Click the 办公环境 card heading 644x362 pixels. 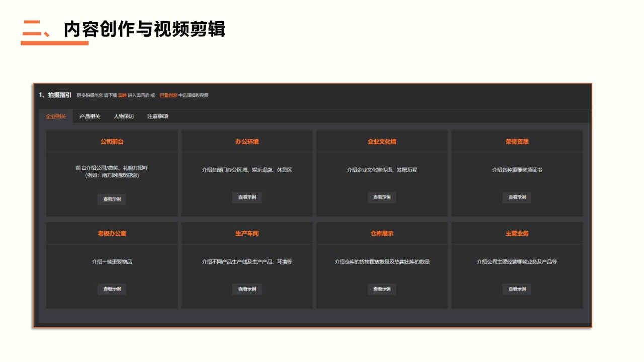click(x=247, y=142)
